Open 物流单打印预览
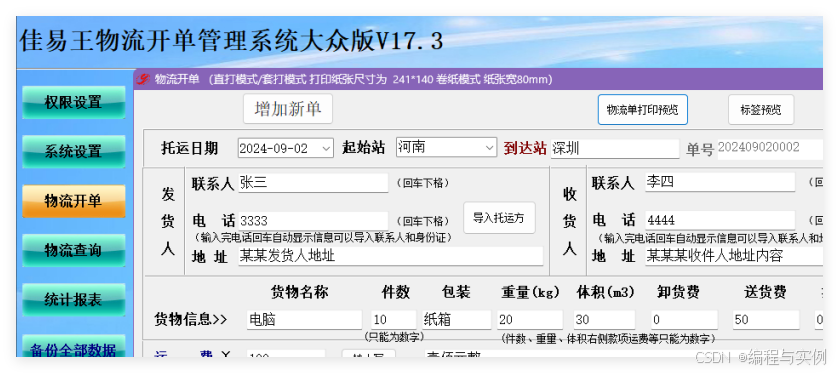839x373 pixels. point(642,110)
